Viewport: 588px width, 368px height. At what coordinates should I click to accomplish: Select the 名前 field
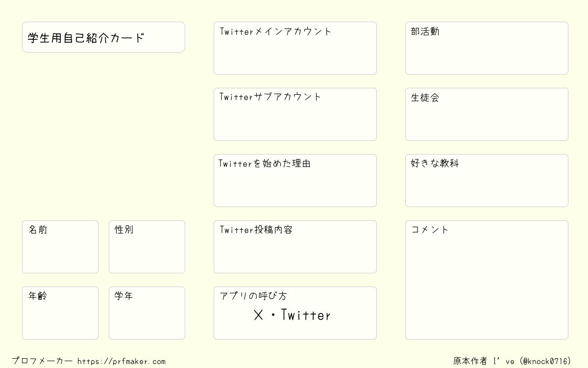60,247
